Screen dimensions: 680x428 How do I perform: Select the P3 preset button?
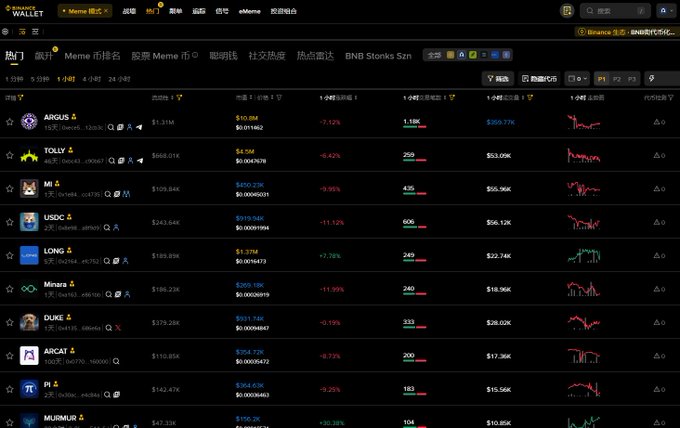pos(632,79)
